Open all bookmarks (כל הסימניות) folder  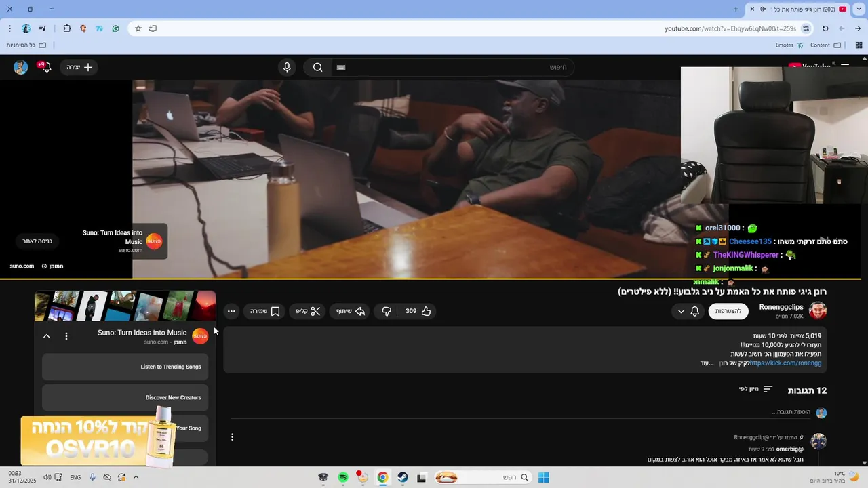click(x=26, y=45)
